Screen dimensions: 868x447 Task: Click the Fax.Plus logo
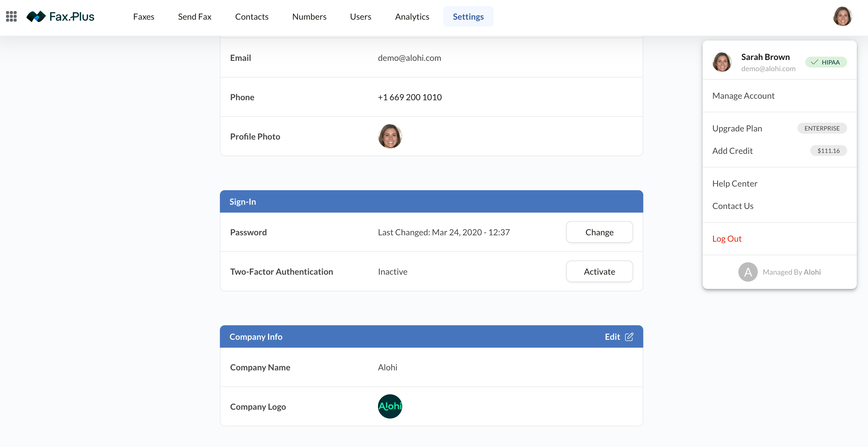pyautogui.click(x=61, y=16)
